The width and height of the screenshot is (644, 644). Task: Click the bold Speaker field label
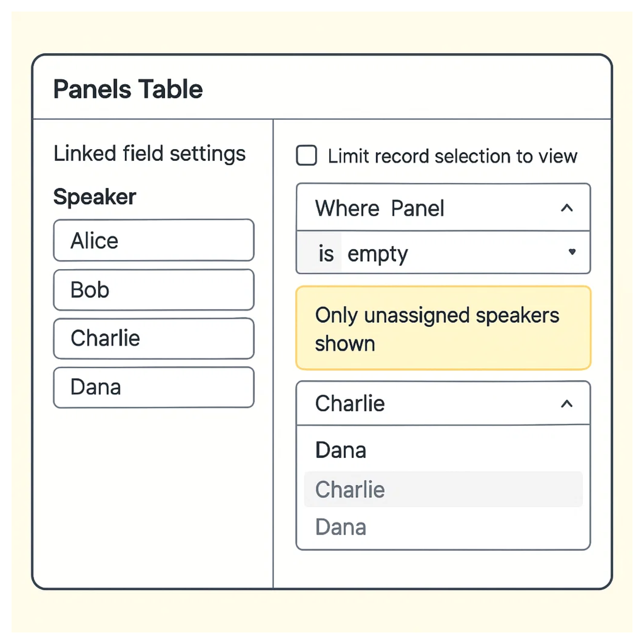95,197
